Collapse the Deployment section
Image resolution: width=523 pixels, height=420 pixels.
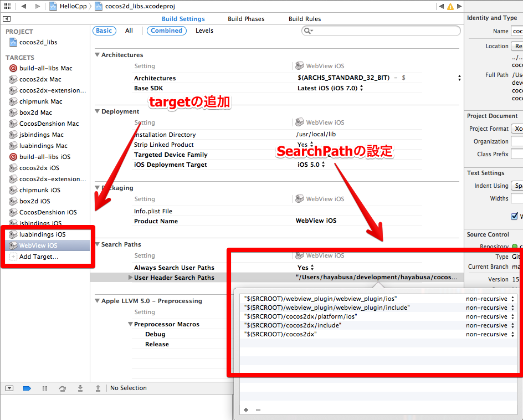point(98,111)
